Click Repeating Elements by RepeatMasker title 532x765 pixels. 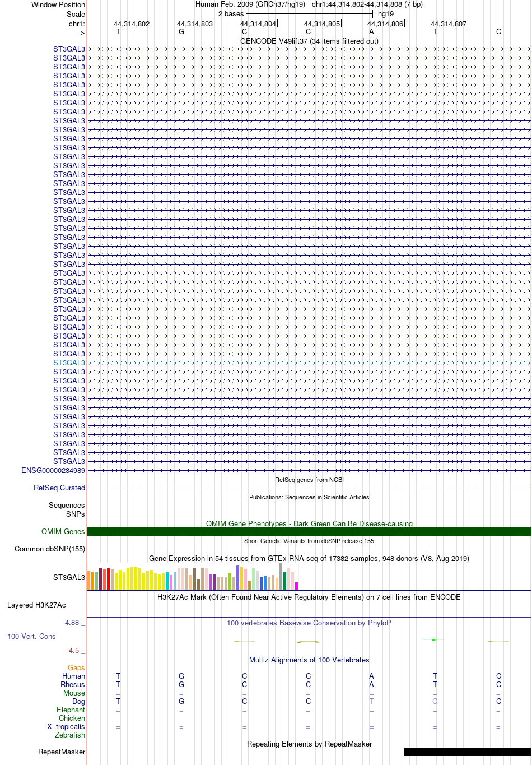pyautogui.click(x=309, y=744)
